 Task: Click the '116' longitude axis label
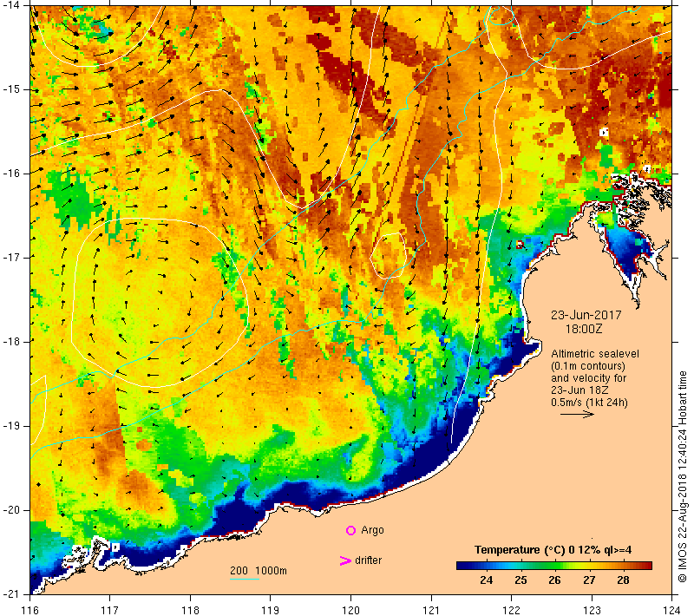[29, 610]
